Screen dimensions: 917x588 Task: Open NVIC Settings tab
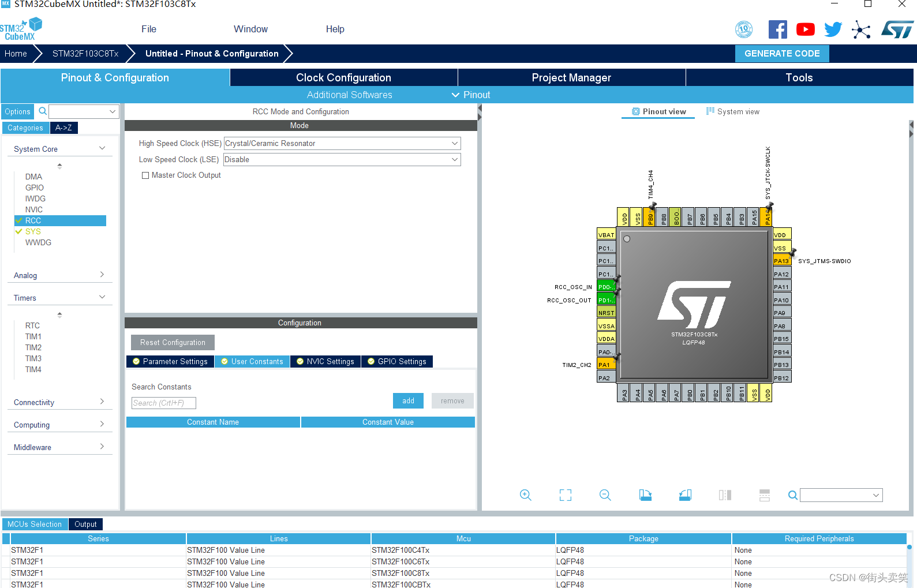325,361
